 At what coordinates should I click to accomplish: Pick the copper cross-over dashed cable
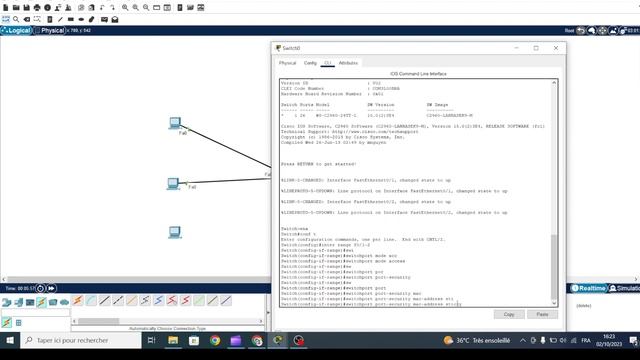118,301
